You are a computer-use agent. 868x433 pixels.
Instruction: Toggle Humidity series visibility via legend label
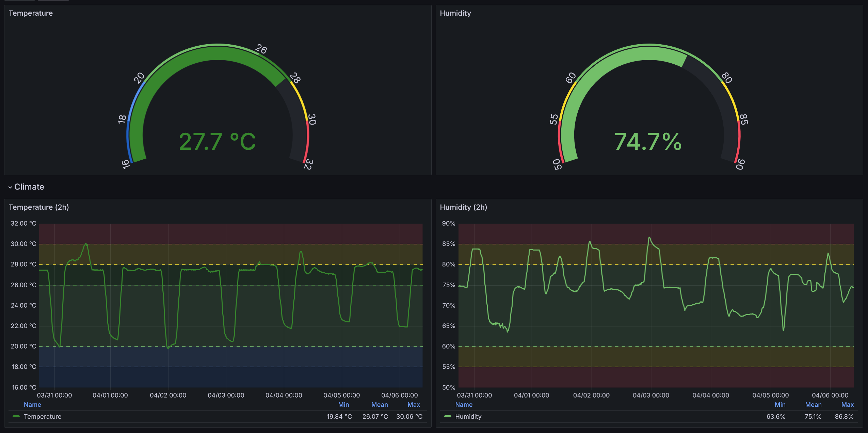(468, 417)
